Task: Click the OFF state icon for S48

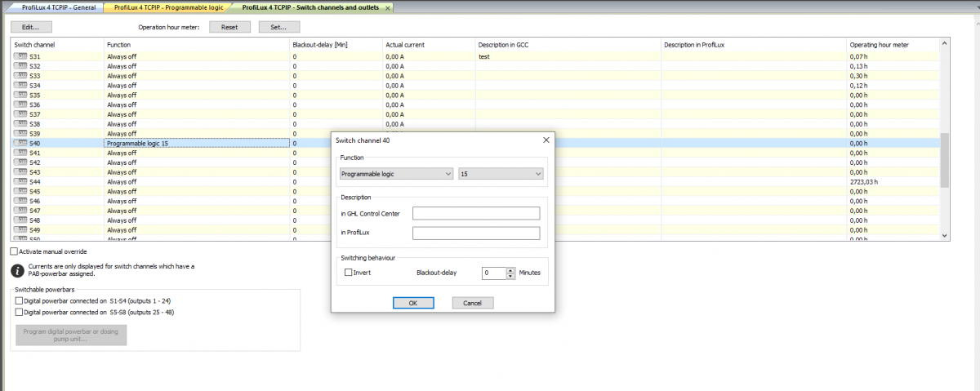Action: pos(20,220)
